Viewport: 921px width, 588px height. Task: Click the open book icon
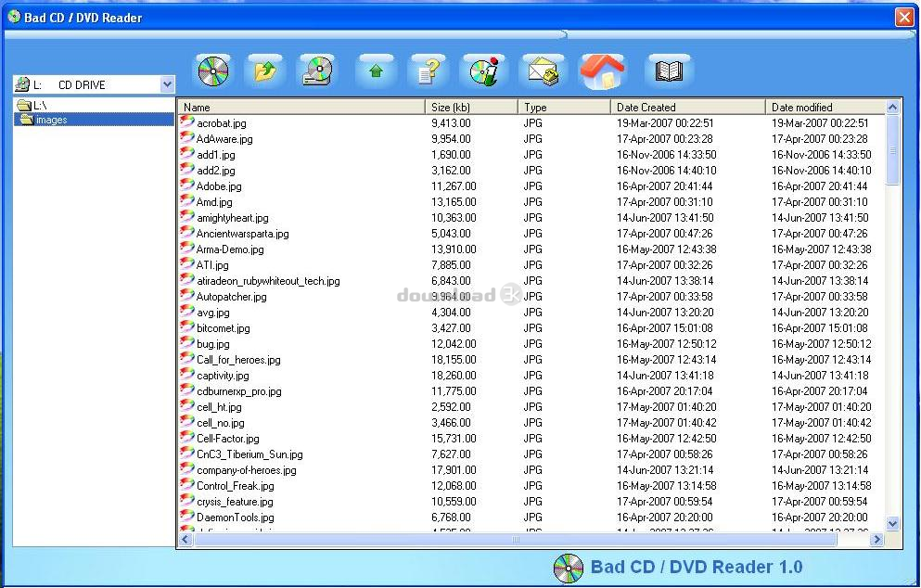pos(669,71)
